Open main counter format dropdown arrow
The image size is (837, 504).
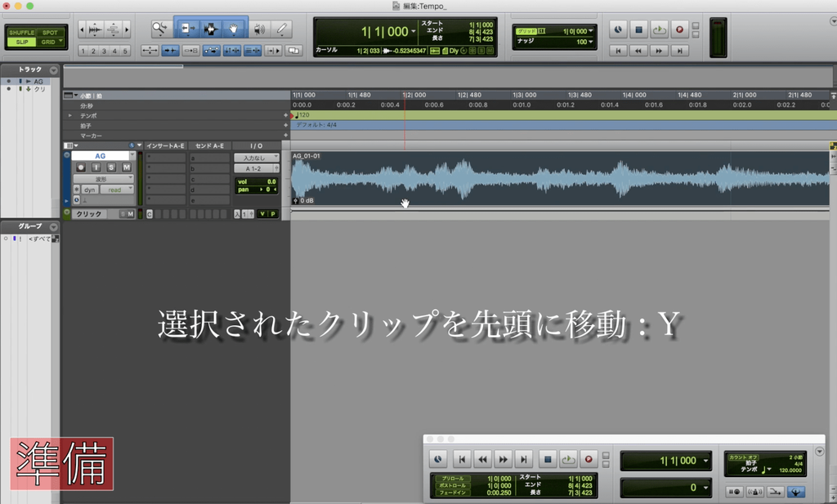pyautogui.click(x=413, y=32)
